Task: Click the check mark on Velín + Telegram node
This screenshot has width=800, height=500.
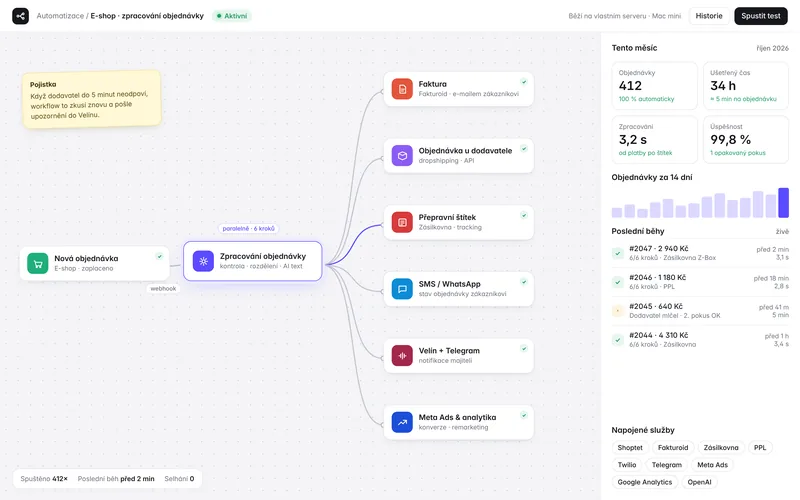Action: pos(523,348)
